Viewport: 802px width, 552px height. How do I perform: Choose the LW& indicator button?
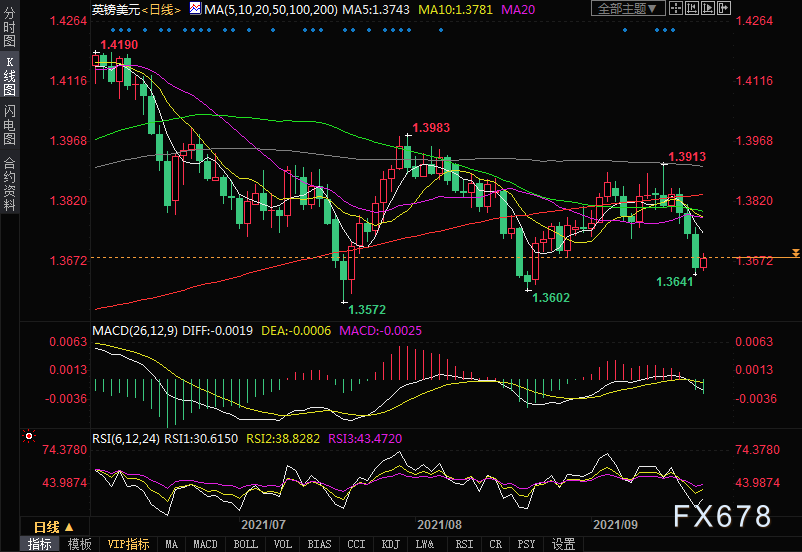coord(425,544)
